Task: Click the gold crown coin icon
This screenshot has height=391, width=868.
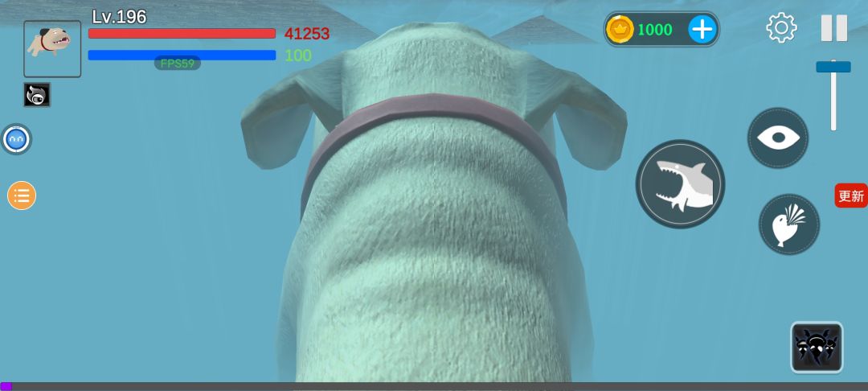Action: click(620, 29)
